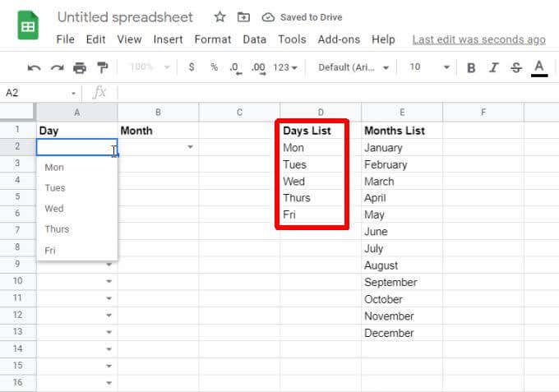Toggle strikethrough formatting

(x=516, y=68)
